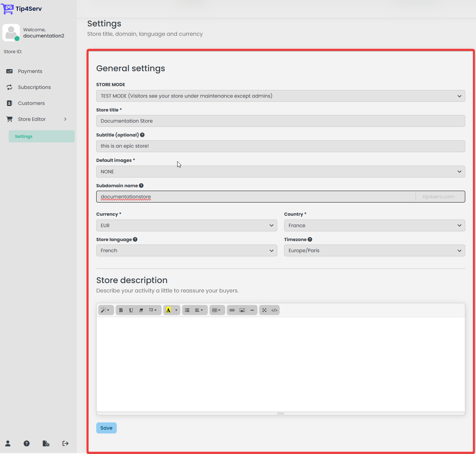
Task: Toggle underline formatting in description editor
Action: coord(131,310)
